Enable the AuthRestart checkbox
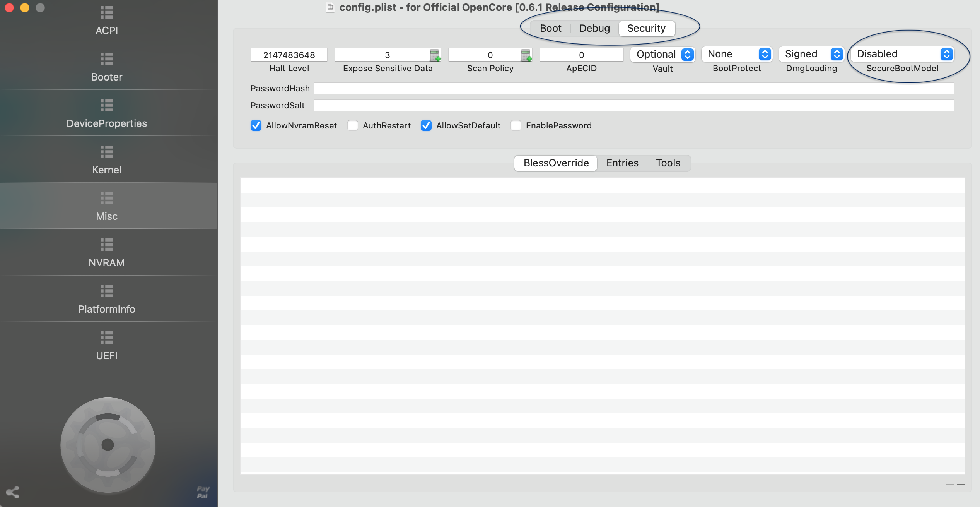 [x=353, y=125]
